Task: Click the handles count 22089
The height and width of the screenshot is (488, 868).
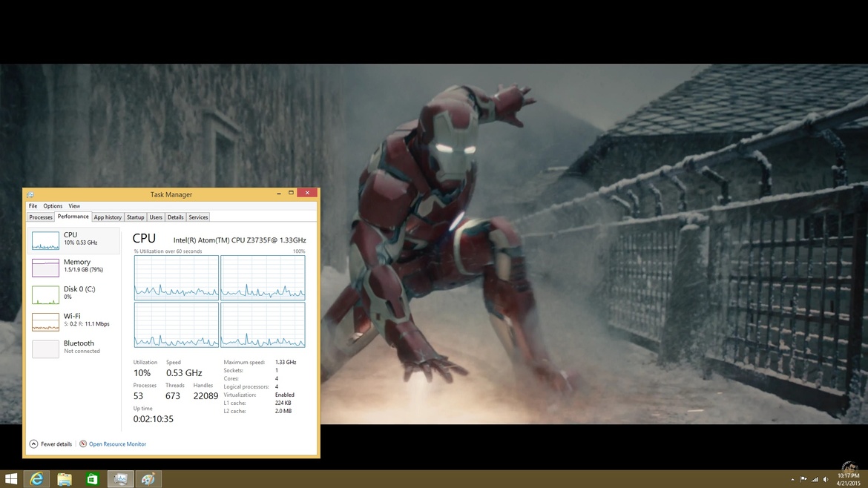Action: coord(206,396)
